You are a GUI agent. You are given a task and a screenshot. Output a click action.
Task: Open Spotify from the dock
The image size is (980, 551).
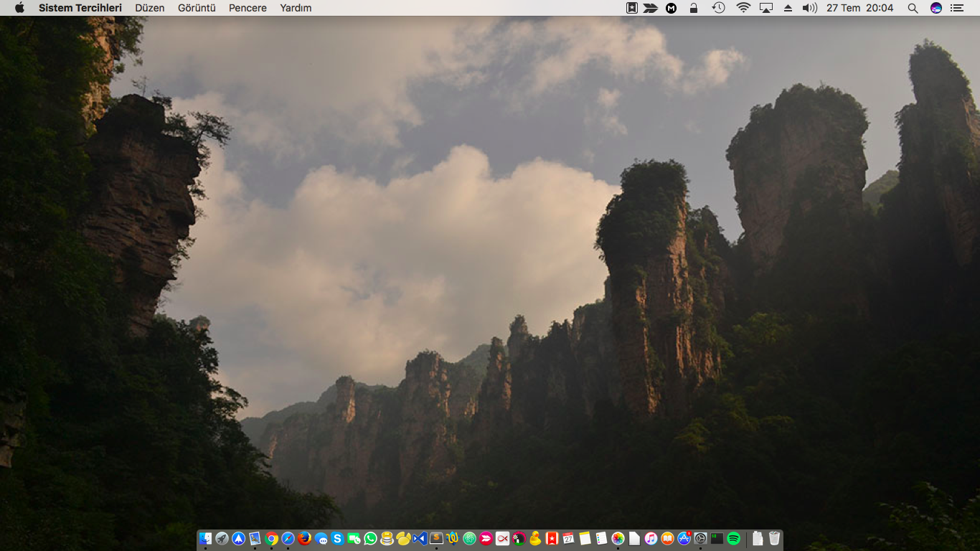point(733,538)
